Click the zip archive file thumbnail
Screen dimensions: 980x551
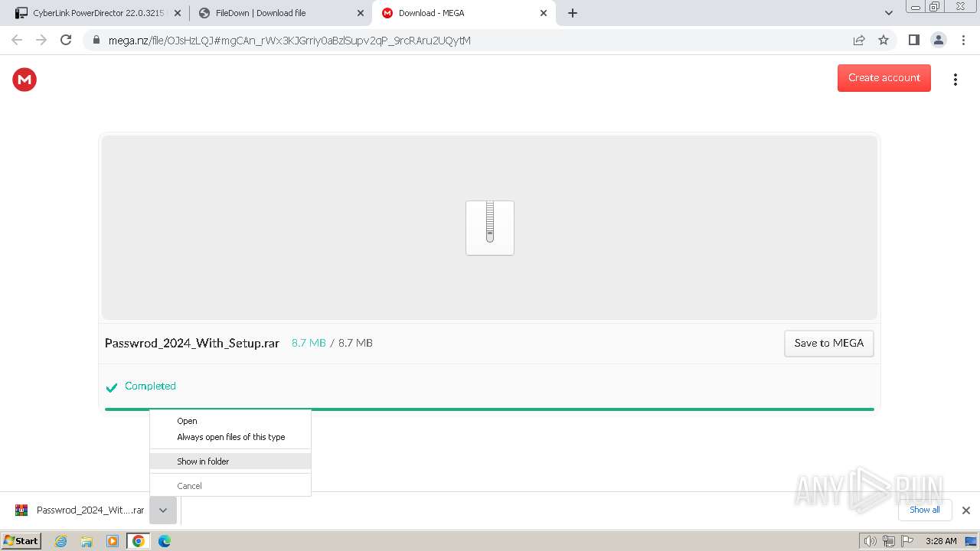tap(490, 228)
